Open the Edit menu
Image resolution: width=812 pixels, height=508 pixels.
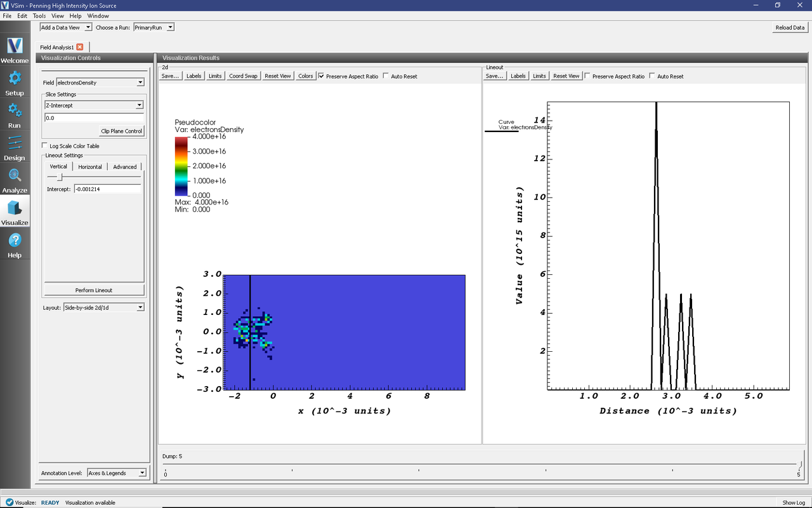tap(22, 16)
